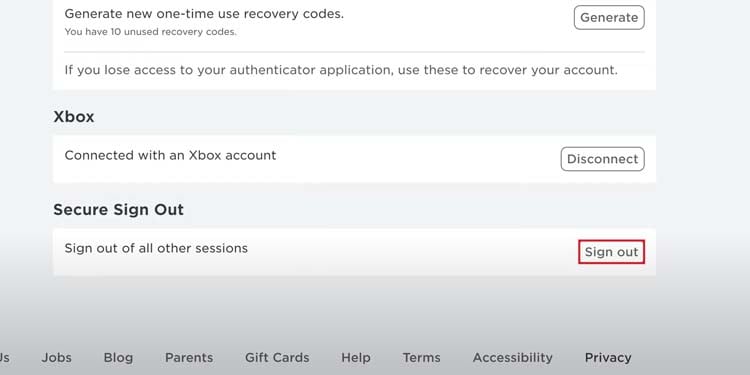Click the Xbox section heading
The width and height of the screenshot is (750, 375).
click(74, 117)
